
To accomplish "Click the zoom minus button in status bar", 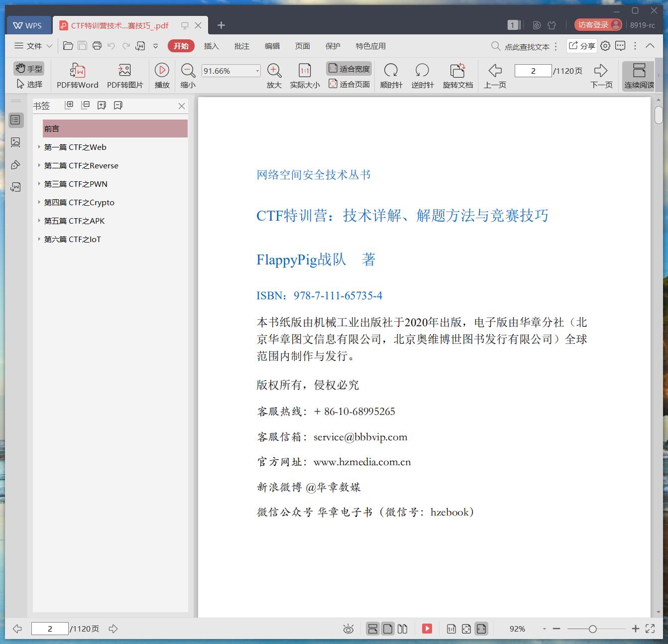I will (557, 629).
